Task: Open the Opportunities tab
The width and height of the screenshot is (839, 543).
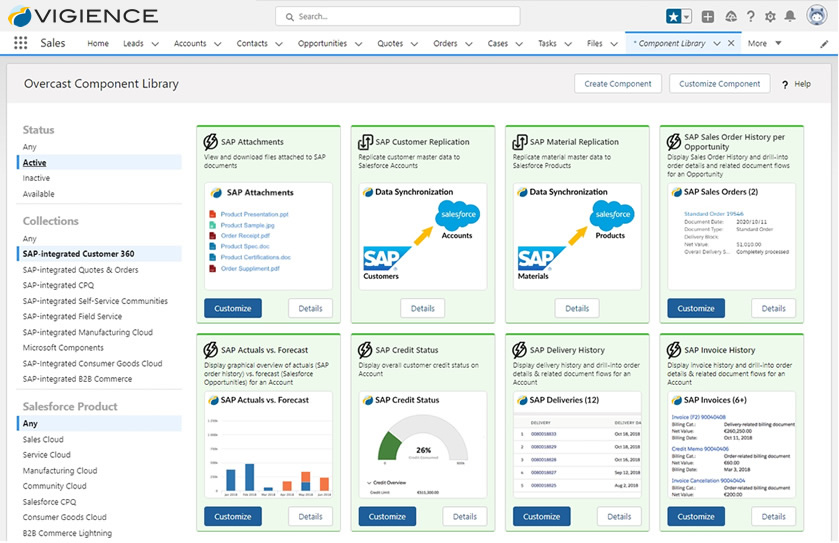Action: (x=322, y=43)
